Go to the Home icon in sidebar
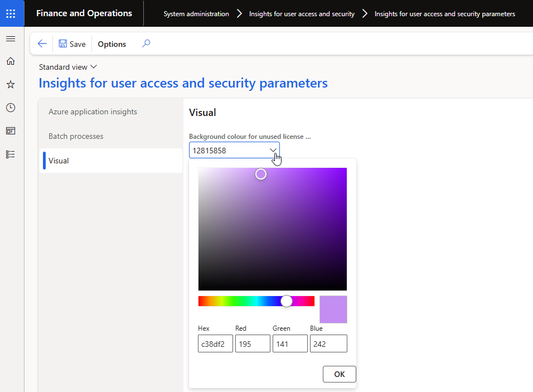Screen dimensions: 533x392 [x=11, y=61]
